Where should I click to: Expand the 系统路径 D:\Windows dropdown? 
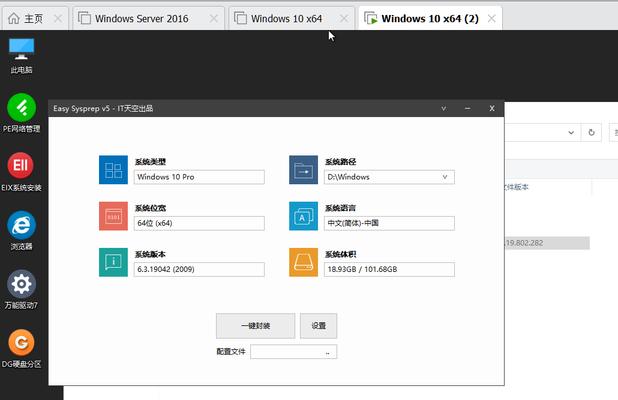(x=445, y=177)
